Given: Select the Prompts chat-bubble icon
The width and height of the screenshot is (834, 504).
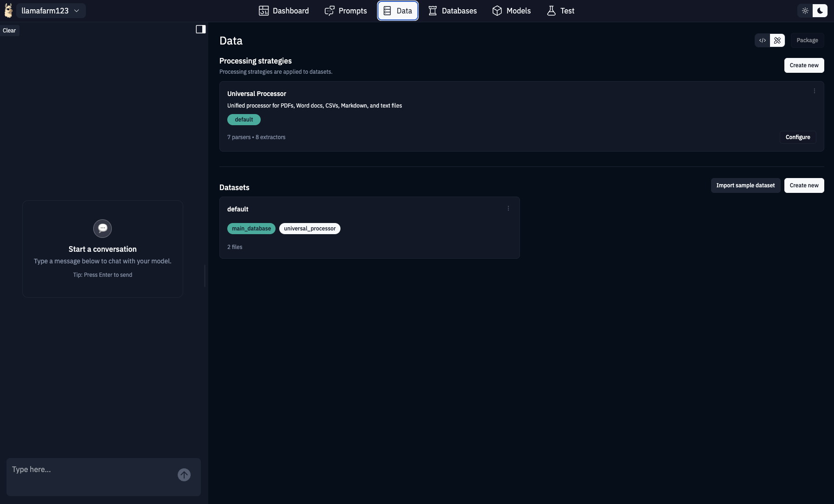Looking at the screenshot, I should pos(330,10).
